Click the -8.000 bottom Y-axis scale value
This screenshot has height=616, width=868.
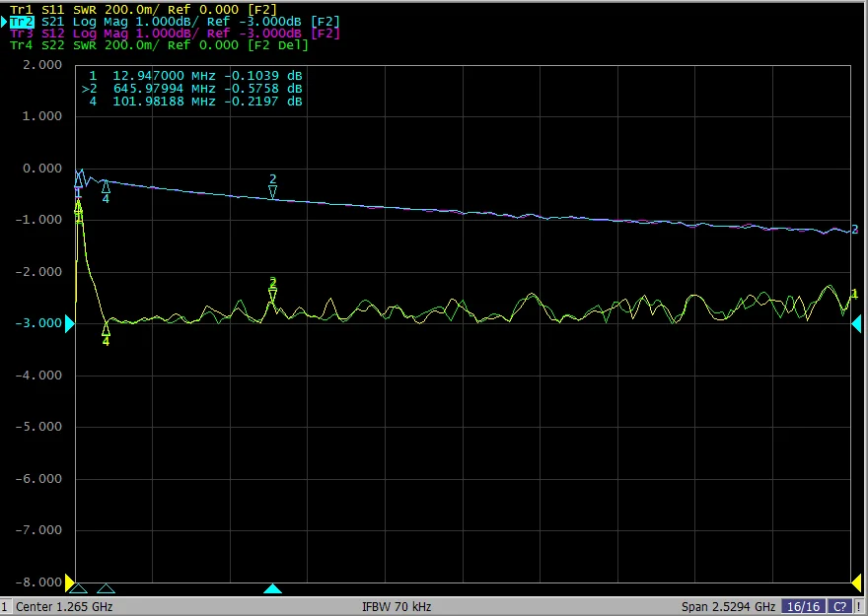(38, 582)
